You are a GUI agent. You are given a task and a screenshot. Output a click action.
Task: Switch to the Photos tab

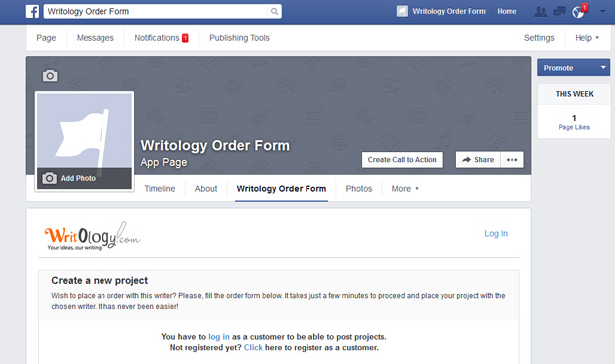pyautogui.click(x=359, y=189)
